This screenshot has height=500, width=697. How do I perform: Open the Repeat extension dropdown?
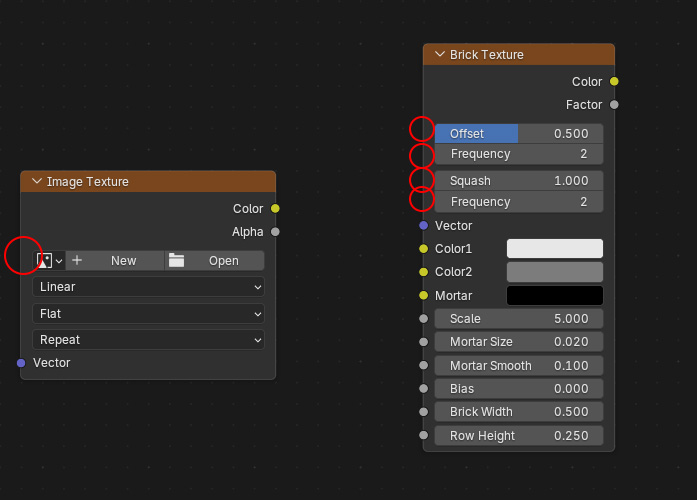148,340
